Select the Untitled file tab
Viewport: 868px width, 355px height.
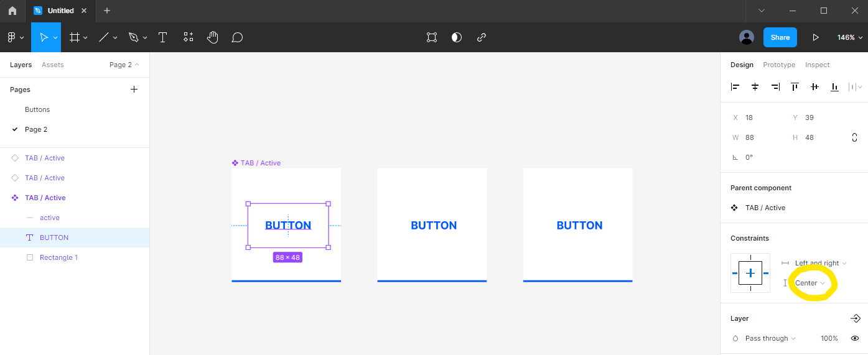click(60, 11)
